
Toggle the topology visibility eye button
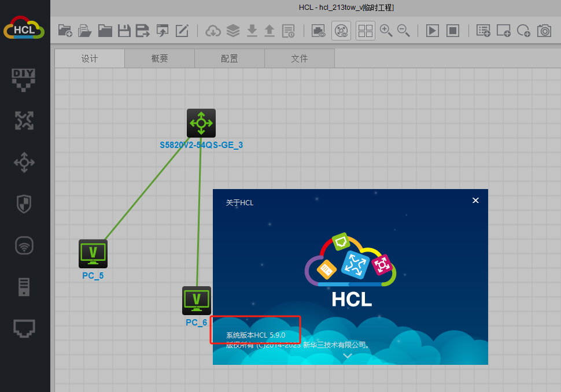click(x=341, y=31)
